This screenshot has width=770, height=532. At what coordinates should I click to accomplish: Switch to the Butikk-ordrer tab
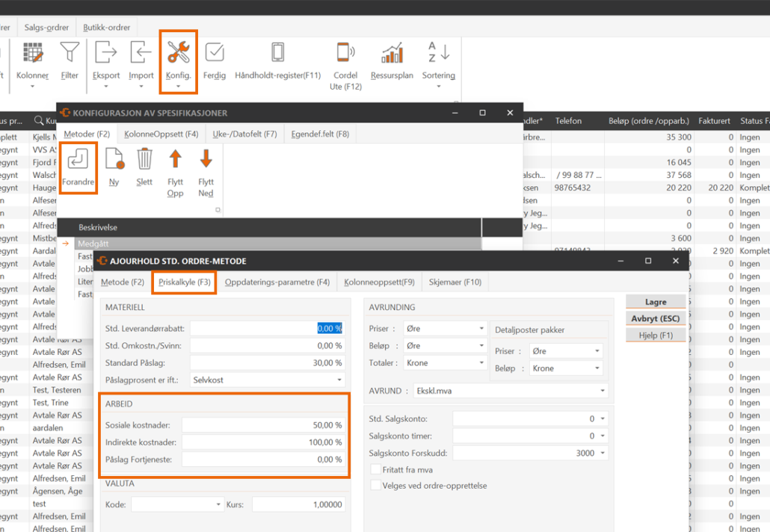107,28
